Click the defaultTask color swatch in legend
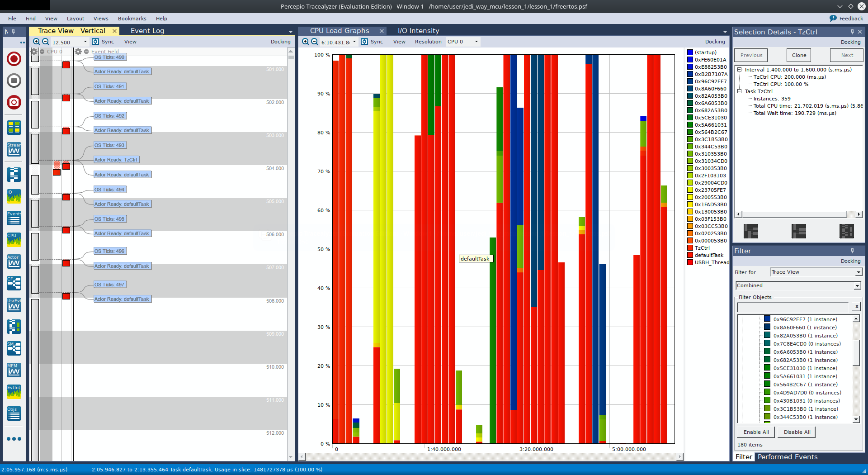This screenshot has height=475, width=868. tap(690, 255)
